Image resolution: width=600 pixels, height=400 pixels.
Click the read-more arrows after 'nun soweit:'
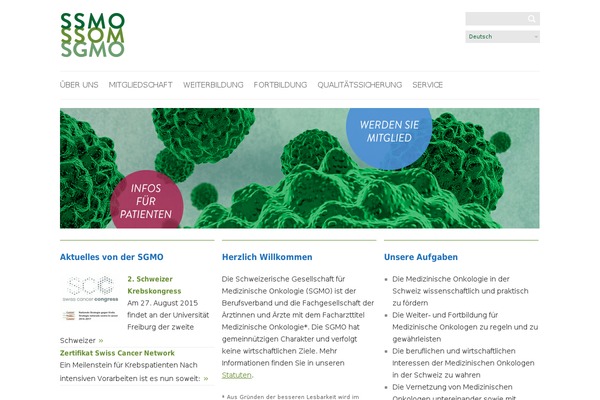206,379
